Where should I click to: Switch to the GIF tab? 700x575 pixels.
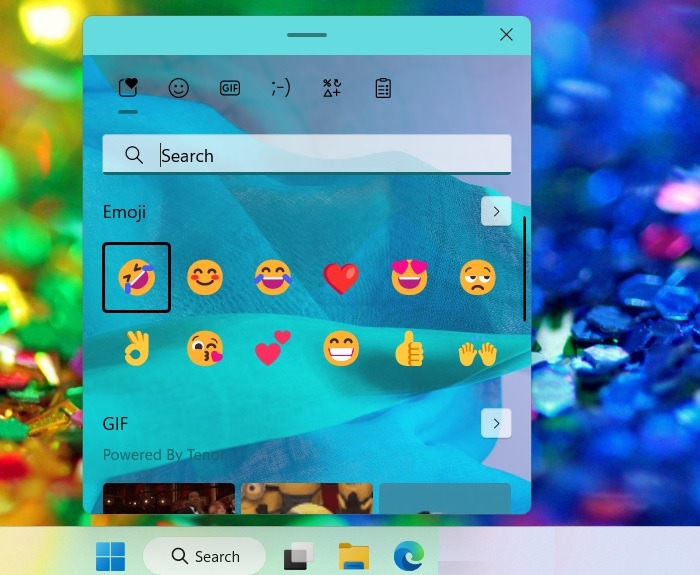[230, 88]
